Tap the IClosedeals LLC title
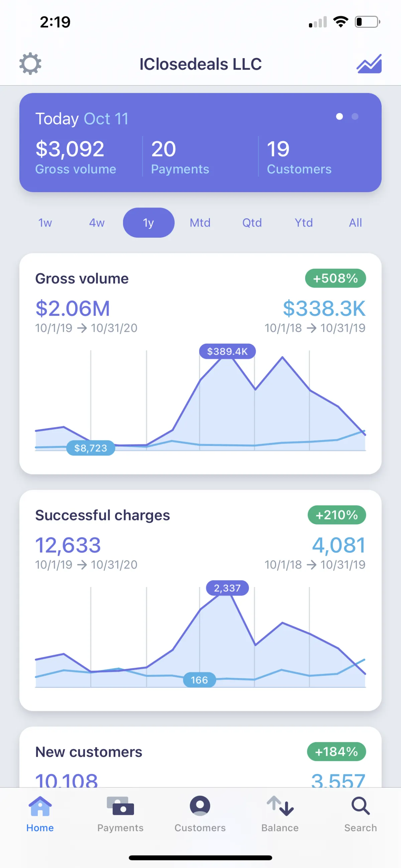The height and width of the screenshot is (868, 401). (200, 64)
